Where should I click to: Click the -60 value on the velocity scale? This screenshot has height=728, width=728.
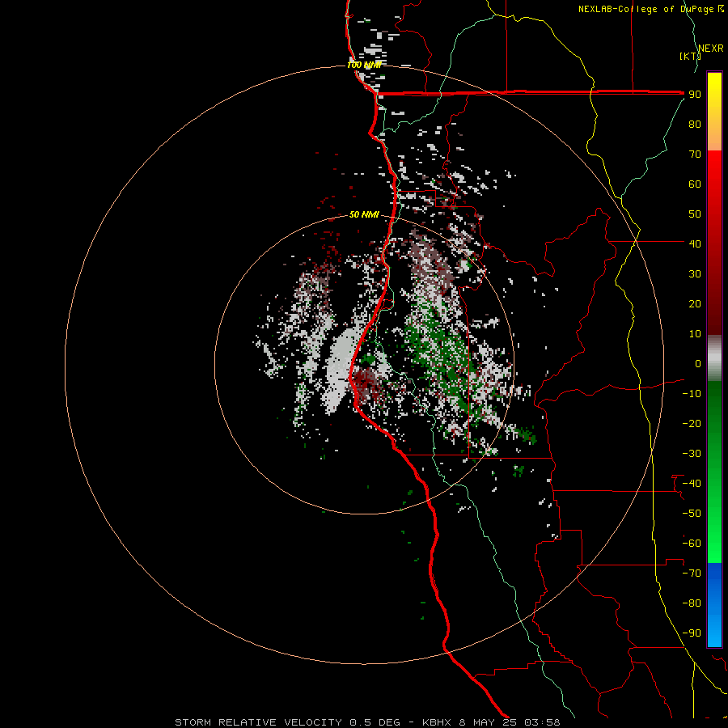(692, 544)
